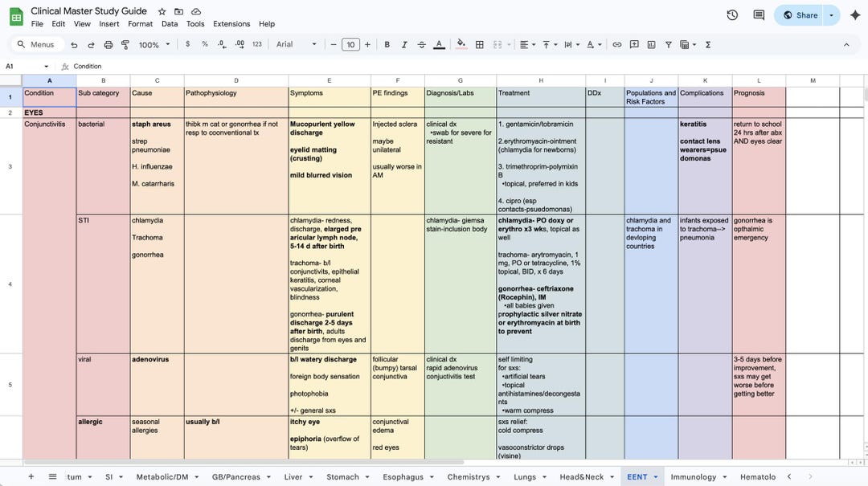
Task: Add a new sheet with plus button
Action: click(31, 476)
